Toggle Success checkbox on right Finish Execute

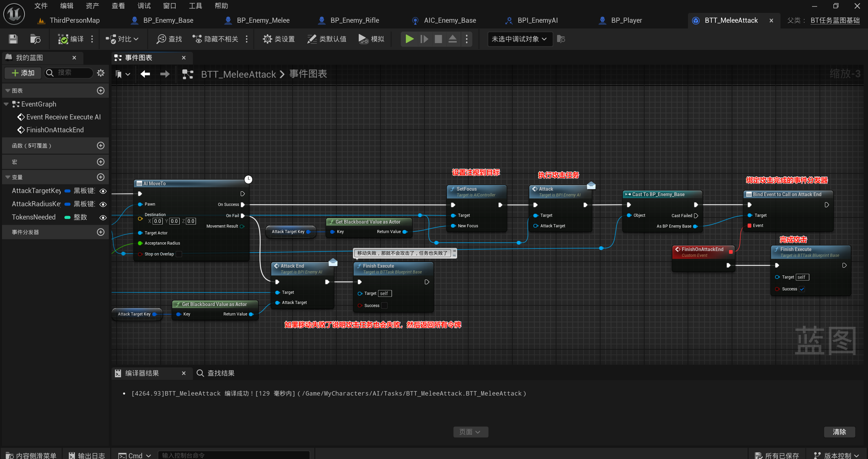(802, 289)
